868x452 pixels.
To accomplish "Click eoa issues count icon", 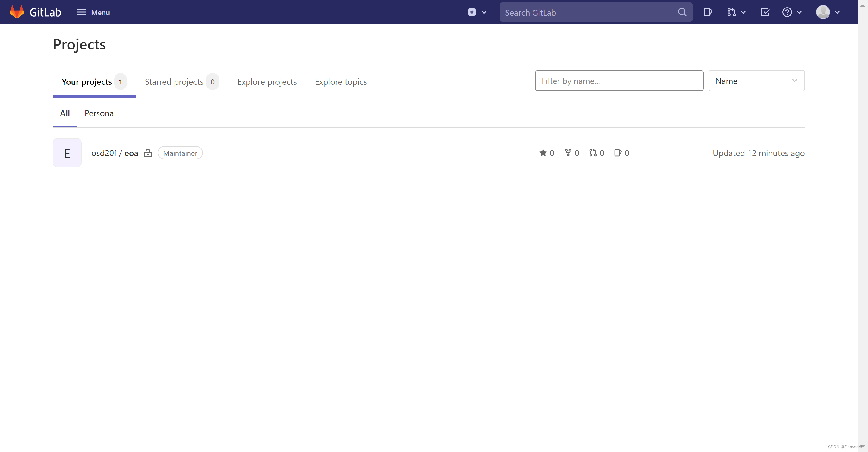I will 621,153.
